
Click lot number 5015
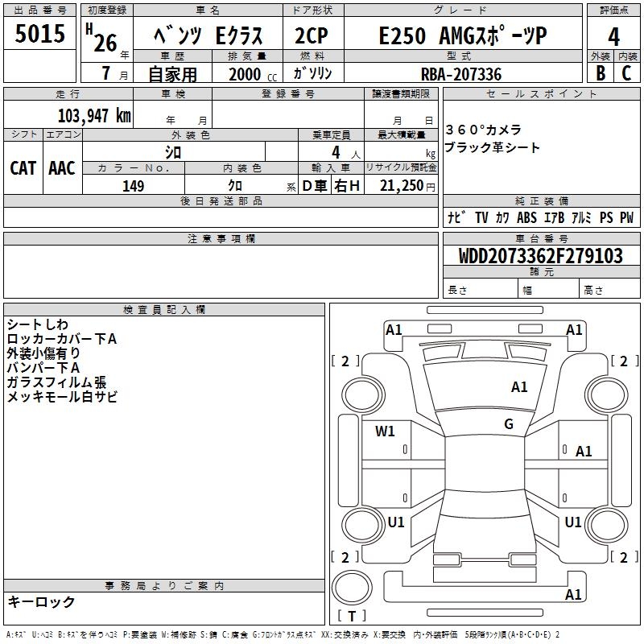[40, 35]
